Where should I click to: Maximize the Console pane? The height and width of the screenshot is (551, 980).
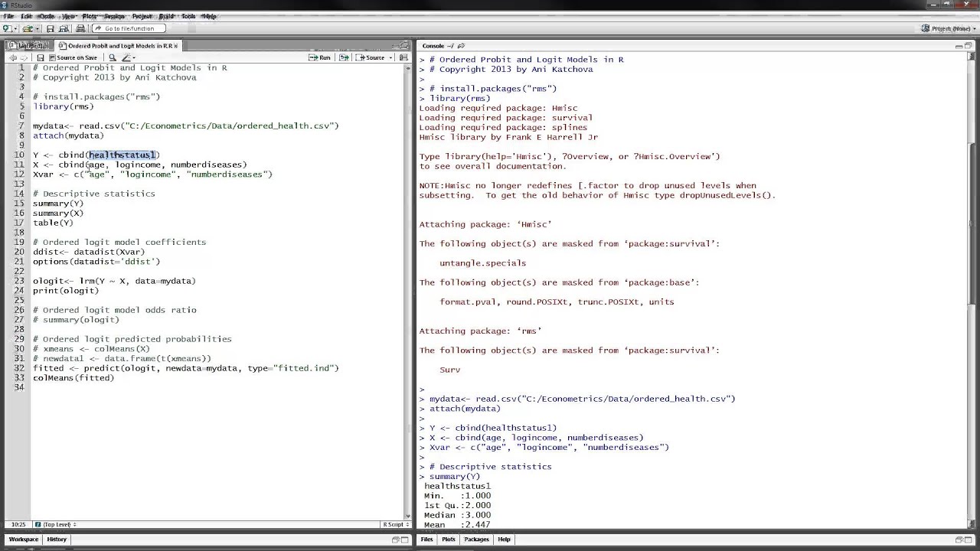point(969,47)
